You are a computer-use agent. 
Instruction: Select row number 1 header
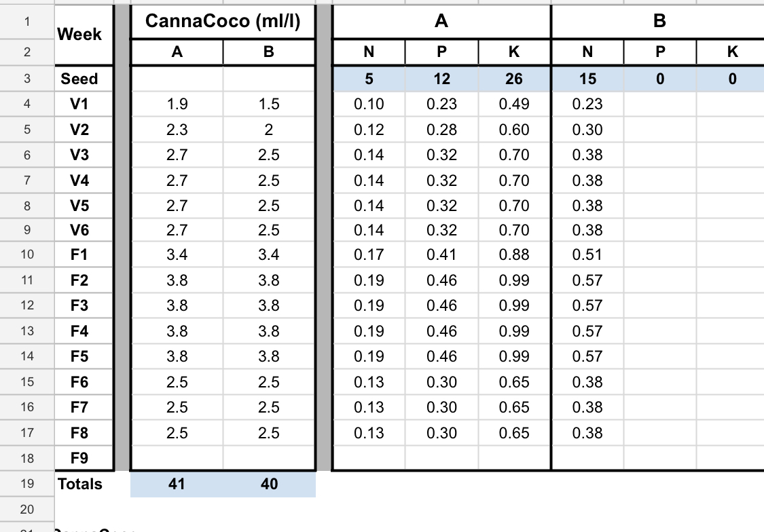(x=26, y=22)
